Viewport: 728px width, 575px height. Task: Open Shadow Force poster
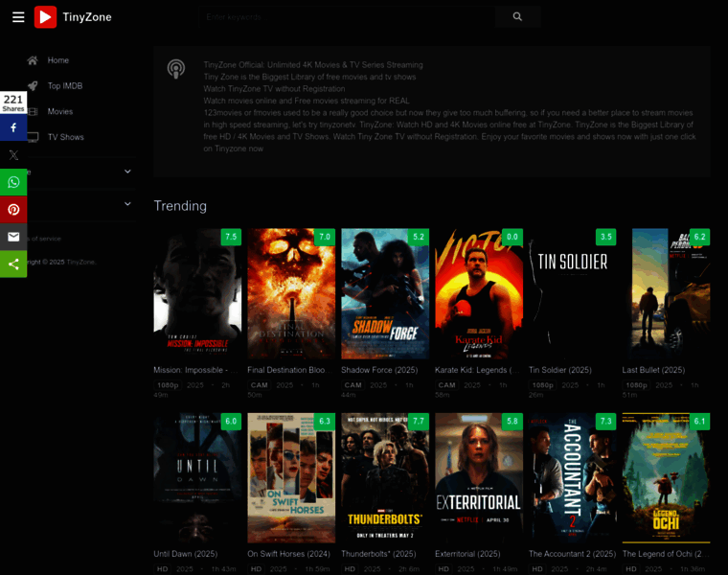point(385,293)
